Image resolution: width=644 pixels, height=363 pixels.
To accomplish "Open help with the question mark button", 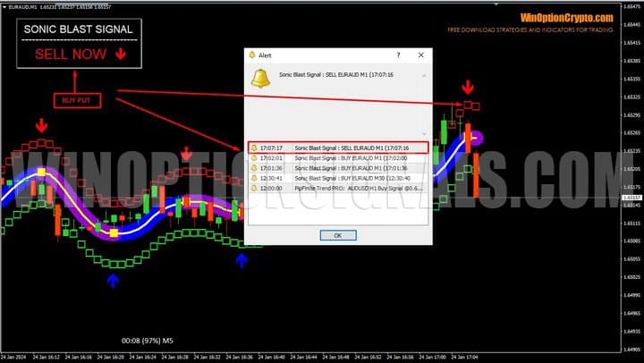I will pyautogui.click(x=399, y=55).
